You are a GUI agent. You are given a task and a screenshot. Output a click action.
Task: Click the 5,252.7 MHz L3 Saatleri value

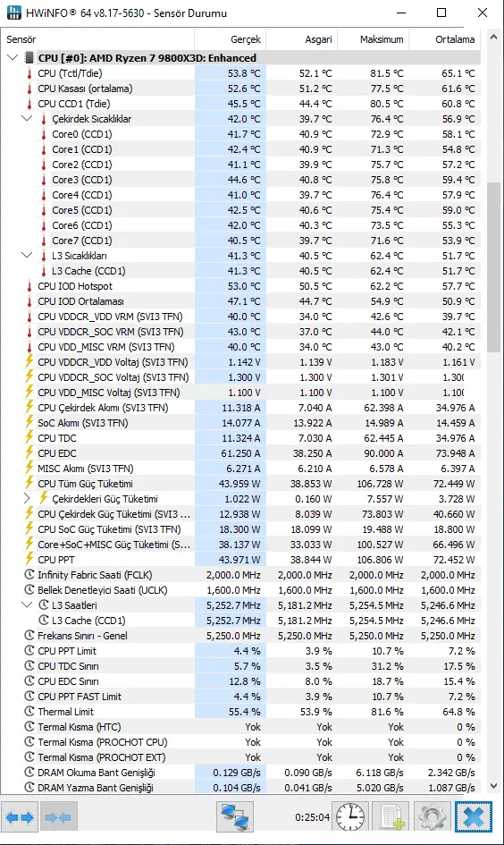pos(233,605)
